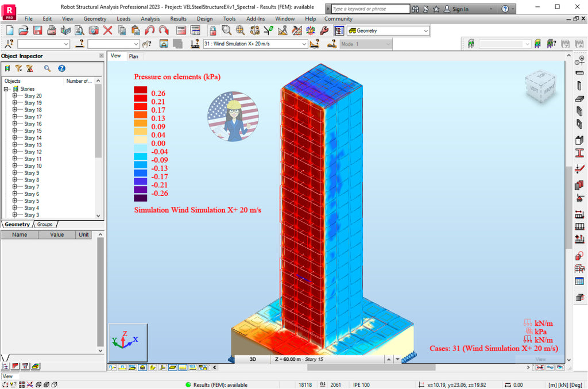Click the 3D view mode button
The width and height of the screenshot is (588, 389).
(x=253, y=359)
